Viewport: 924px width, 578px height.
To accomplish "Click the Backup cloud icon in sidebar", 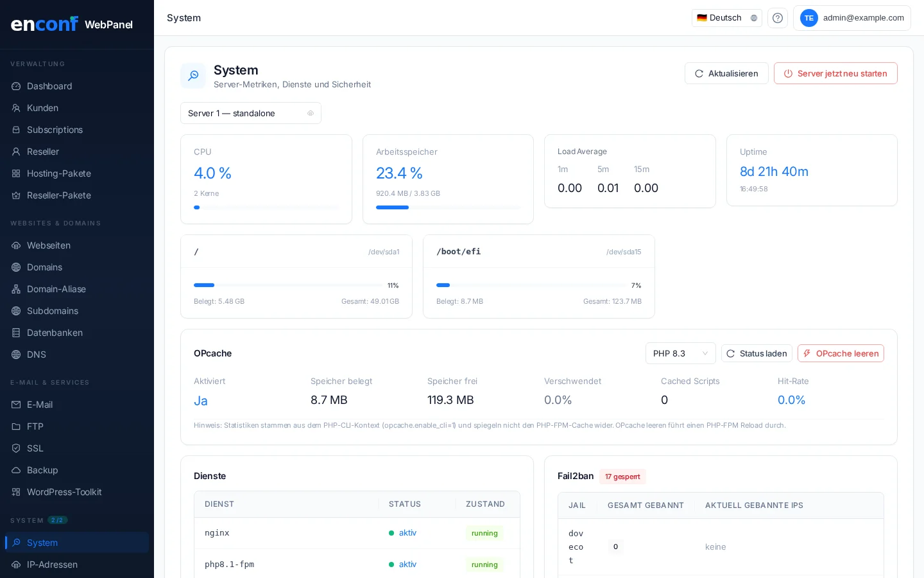I will [16, 470].
